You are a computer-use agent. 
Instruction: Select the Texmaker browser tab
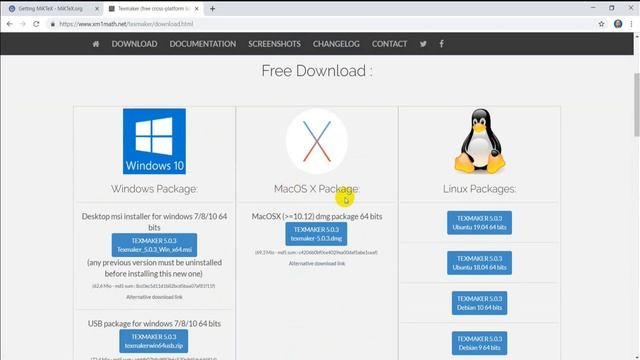point(153,9)
